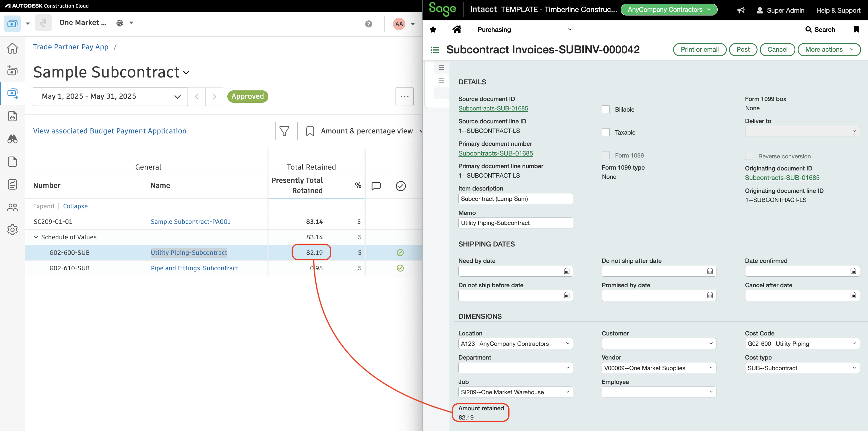Open calendar picker for Date confirmed
The image size is (868, 431).
pos(853,271)
